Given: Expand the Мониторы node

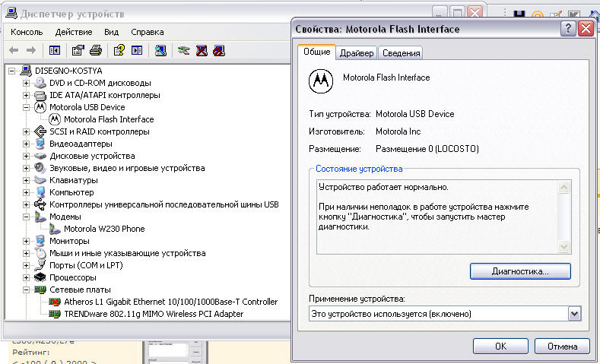Looking at the screenshot, I should [x=26, y=241].
